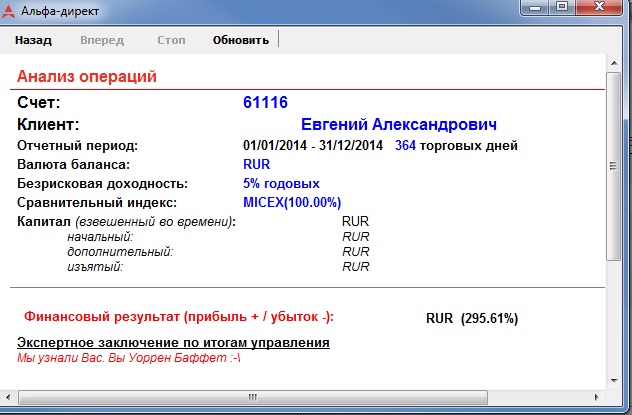Image resolution: width=632 pixels, height=415 pixels.
Task: Close the Альфа-директ window
Action: tap(599, 7)
